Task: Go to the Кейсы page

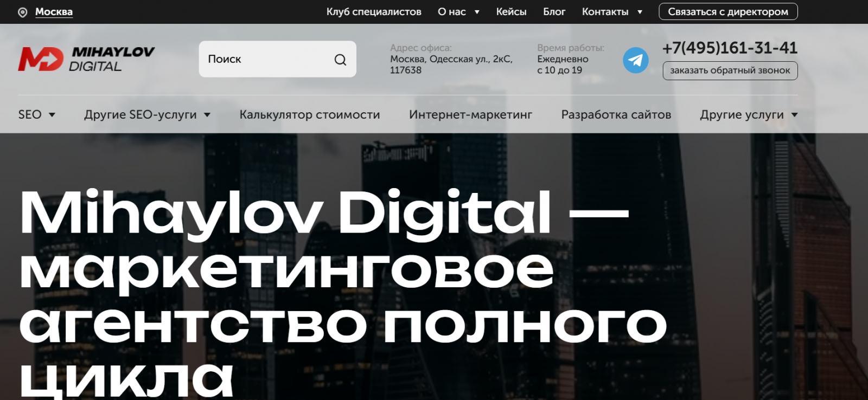Action: click(511, 12)
